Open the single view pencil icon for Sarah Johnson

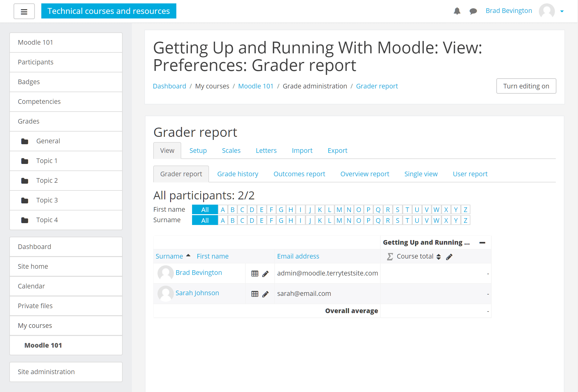click(265, 294)
